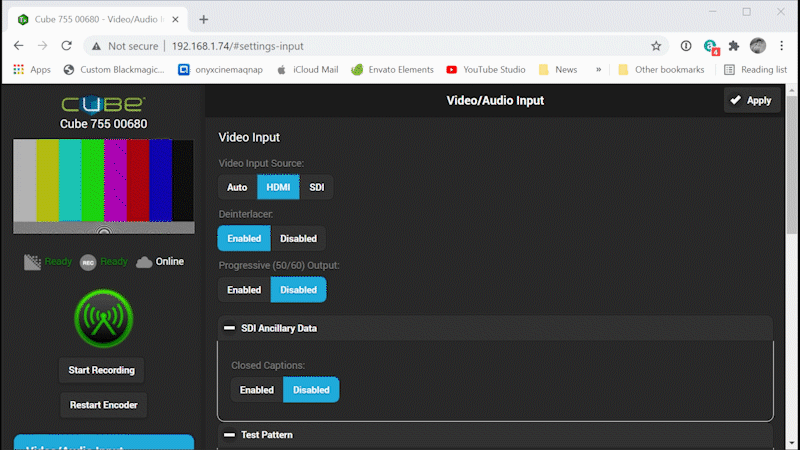Bookmark page with the star icon
The width and height of the screenshot is (800, 450).
tap(656, 46)
